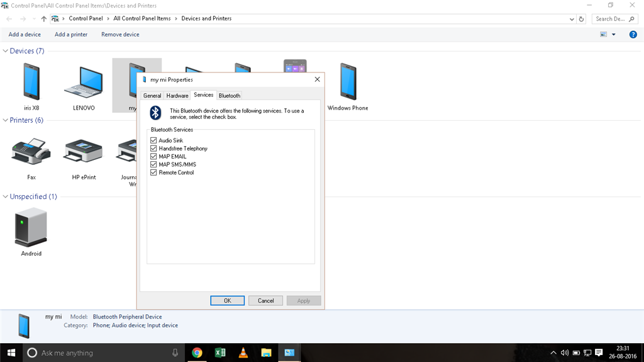The image size is (644, 362).
Task: Click network status tray icon
Action: [x=587, y=353]
